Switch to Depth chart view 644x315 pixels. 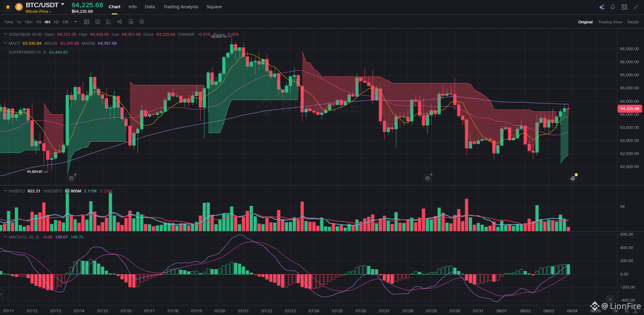coord(633,22)
